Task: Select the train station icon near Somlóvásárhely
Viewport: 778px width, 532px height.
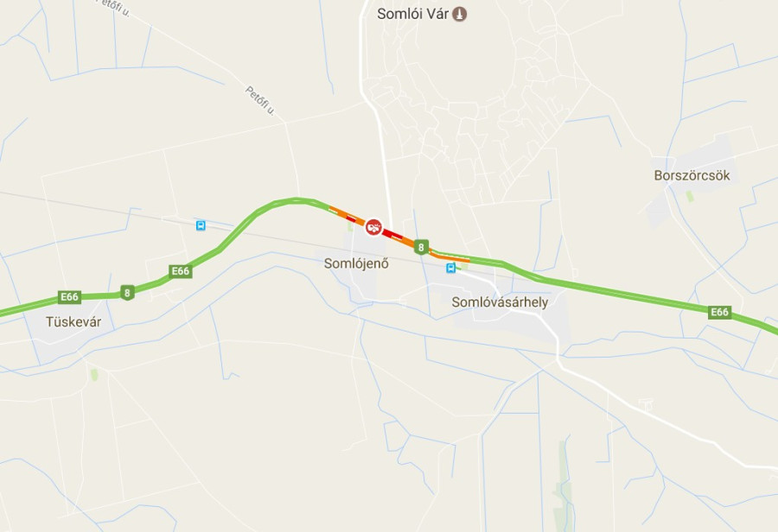Action: tap(450, 269)
